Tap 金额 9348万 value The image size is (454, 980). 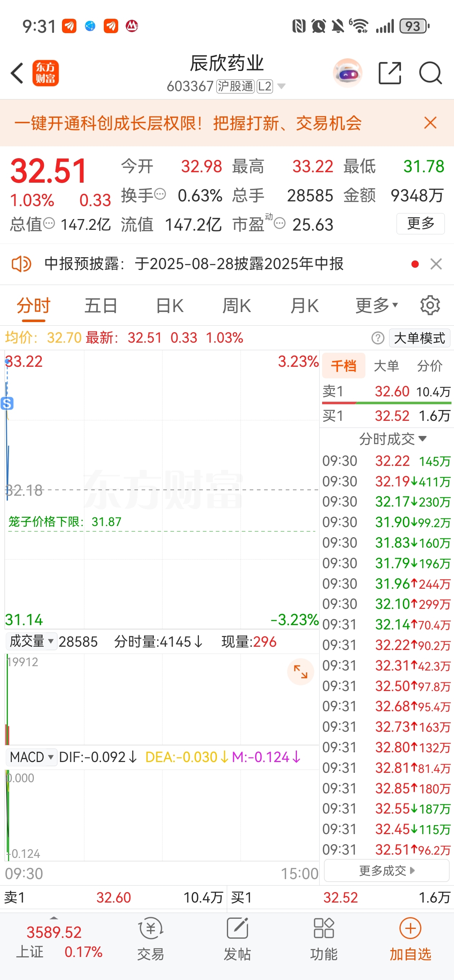click(418, 196)
